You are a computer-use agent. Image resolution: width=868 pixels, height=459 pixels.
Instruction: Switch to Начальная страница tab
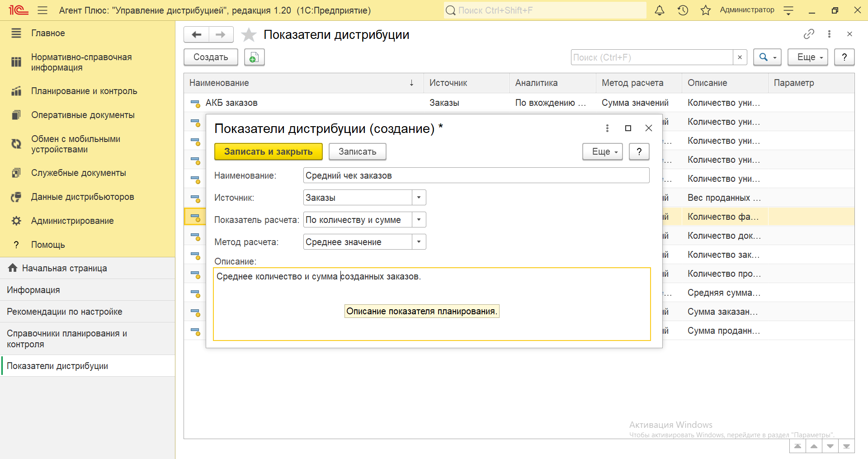pyautogui.click(x=87, y=268)
